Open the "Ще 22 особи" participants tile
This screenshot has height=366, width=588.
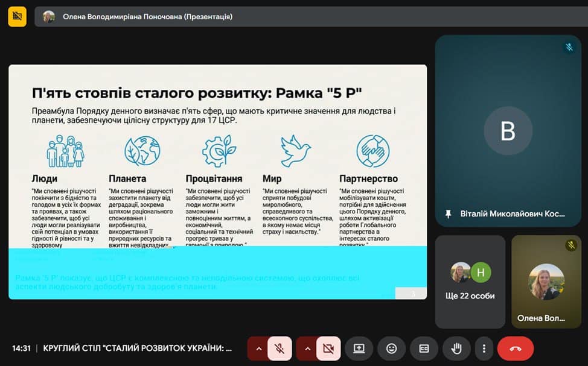click(x=470, y=282)
